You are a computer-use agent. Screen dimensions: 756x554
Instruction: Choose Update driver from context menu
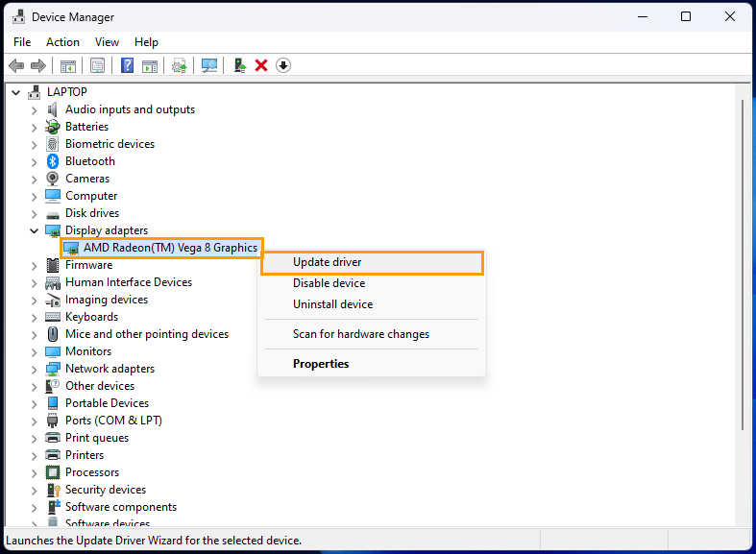coord(372,262)
